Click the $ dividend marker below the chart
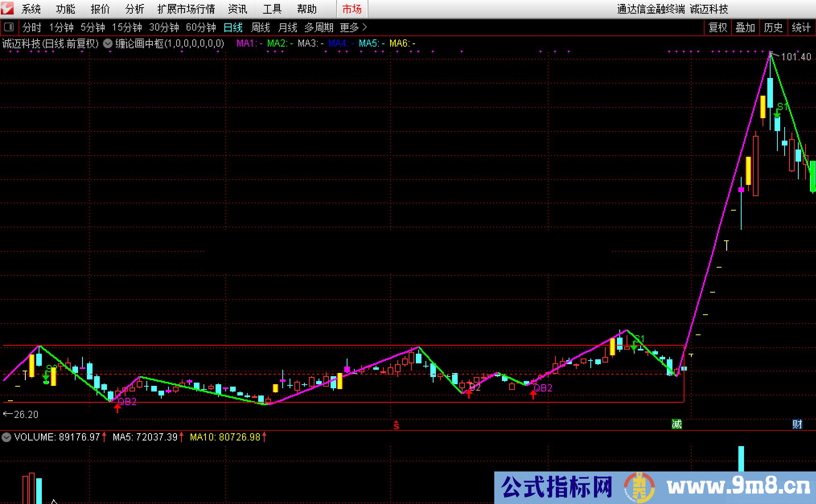816x504 pixels. (396, 425)
